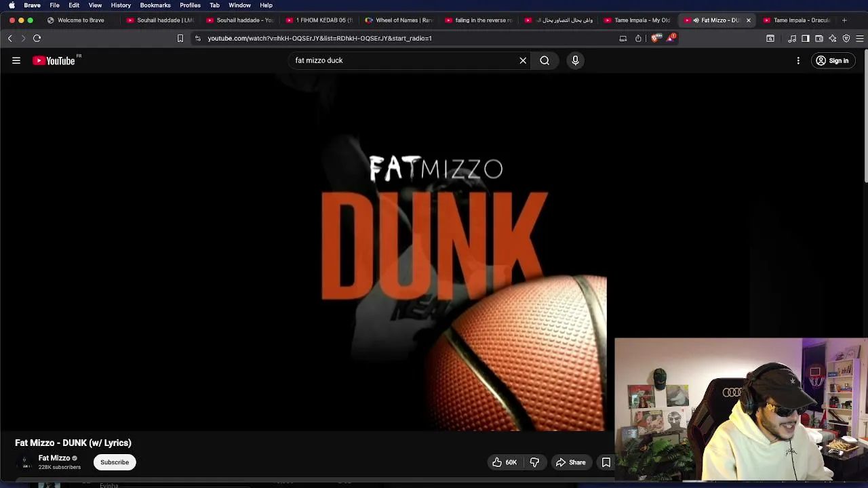This screenshot has width=868, height=488.
Task: Open the Brave application menu
Action: click(32, 5)
